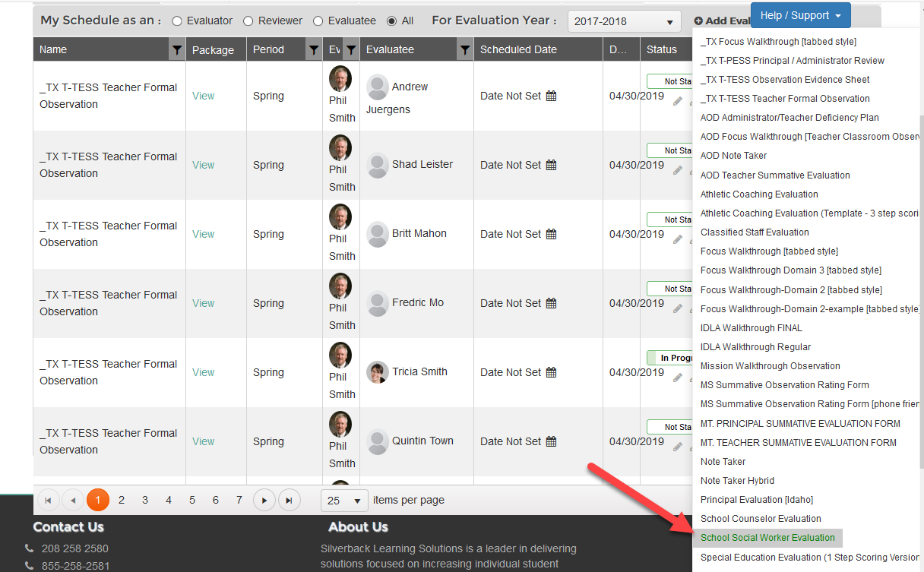This screenshot has width=924, height=572.
Task: Choose Principal Evaluation [Idaho] option
Action: point(757,500)
